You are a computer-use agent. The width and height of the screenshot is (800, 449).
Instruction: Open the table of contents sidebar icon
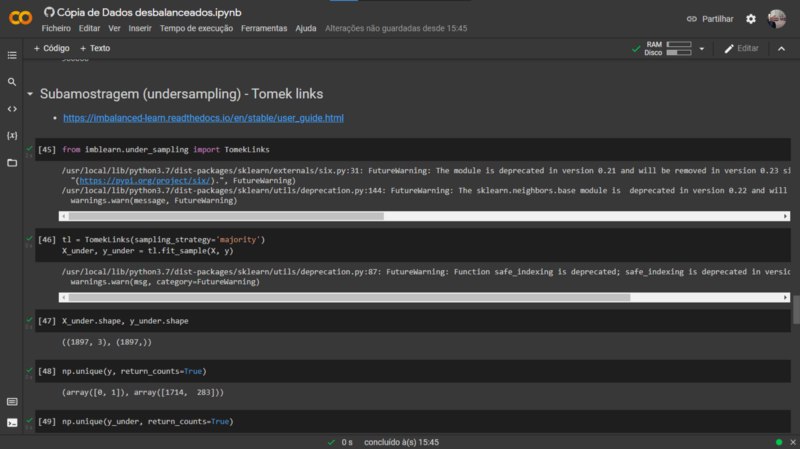12,55
